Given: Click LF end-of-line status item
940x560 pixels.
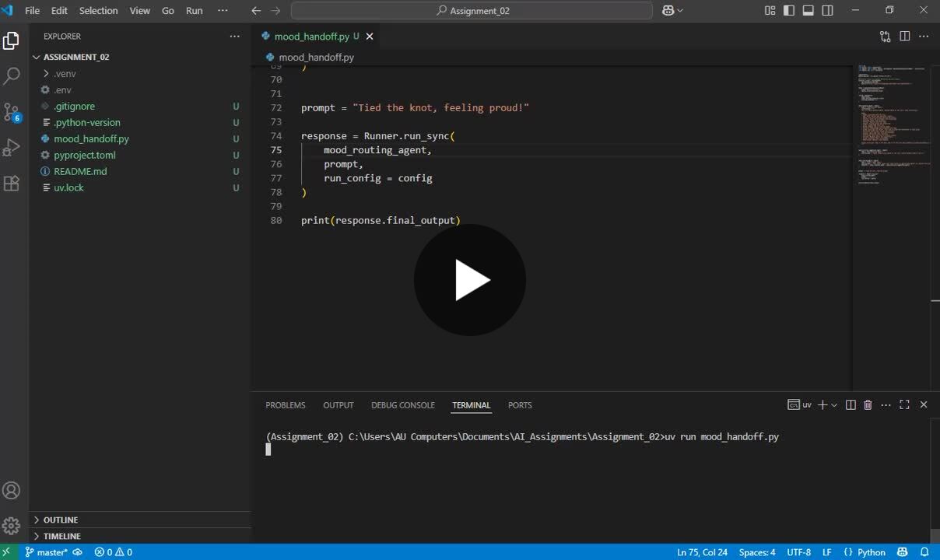Looking at the screenshot, I should point(828,552).
